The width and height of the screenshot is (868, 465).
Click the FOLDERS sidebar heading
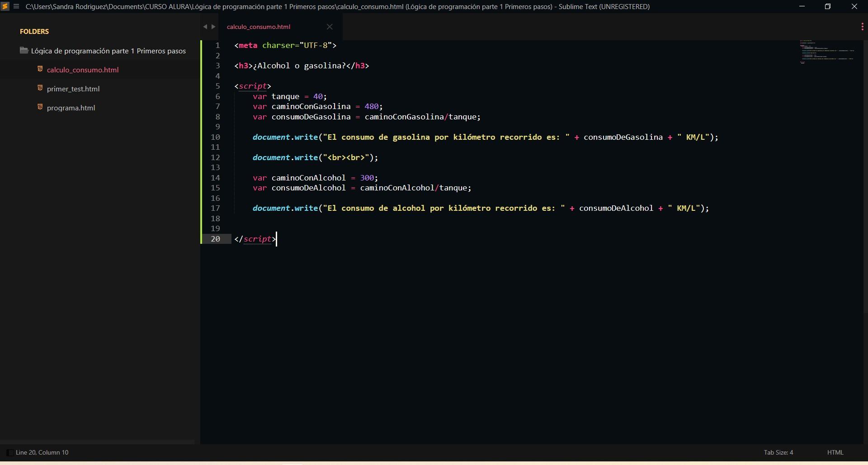(x=34, y=31)
